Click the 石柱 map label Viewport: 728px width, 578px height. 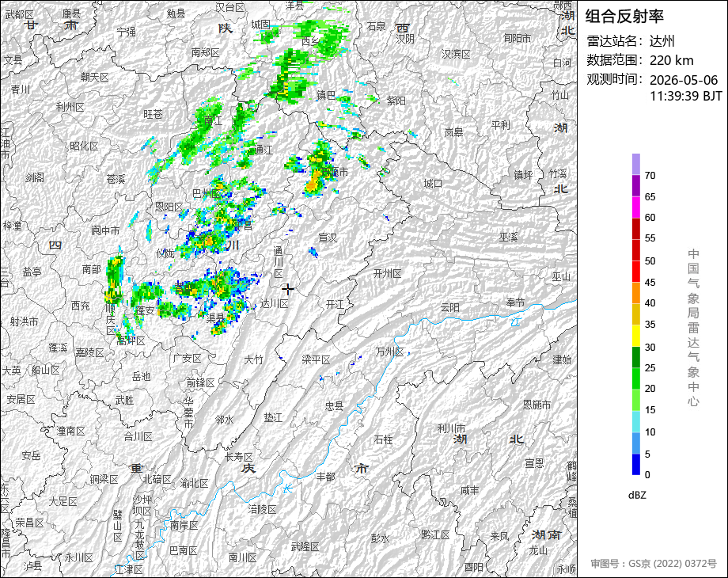click(x=383, y=439)
